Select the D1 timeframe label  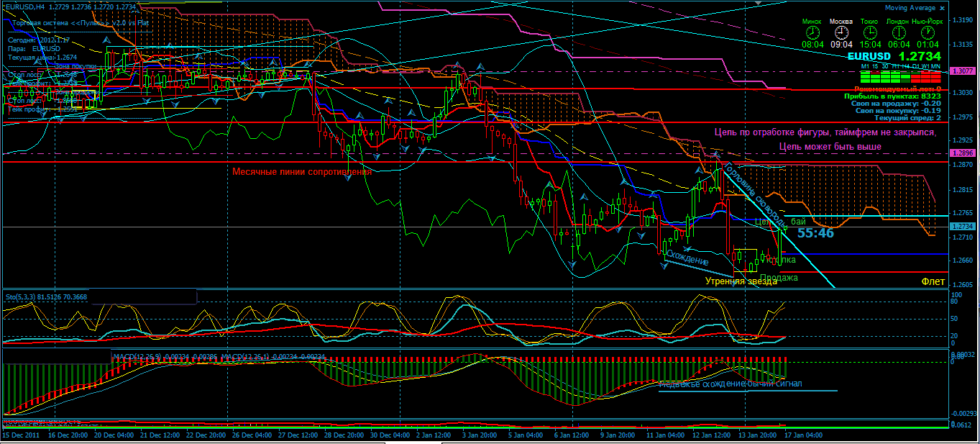point(916,66)
